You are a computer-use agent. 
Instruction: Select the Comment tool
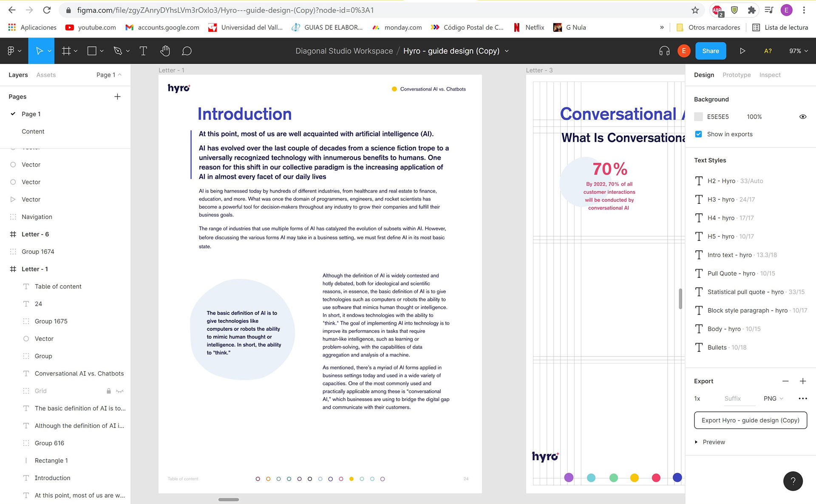point(187,51)
